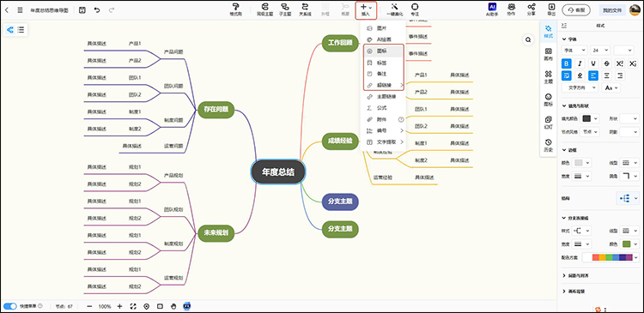The height and width of the screenshot is (313, 644).
Task: Open the Aa text case dropdown
Action: pyautogui.click(x=611, y=87)
